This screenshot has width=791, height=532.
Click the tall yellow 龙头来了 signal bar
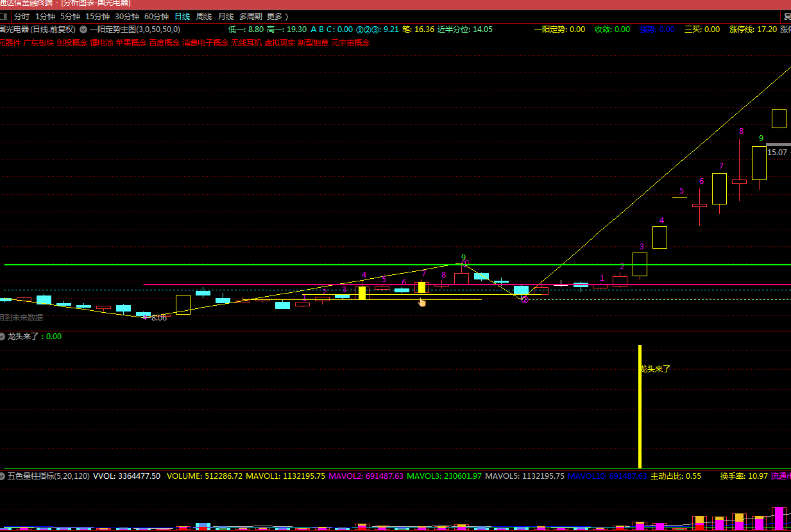point(640,406)
